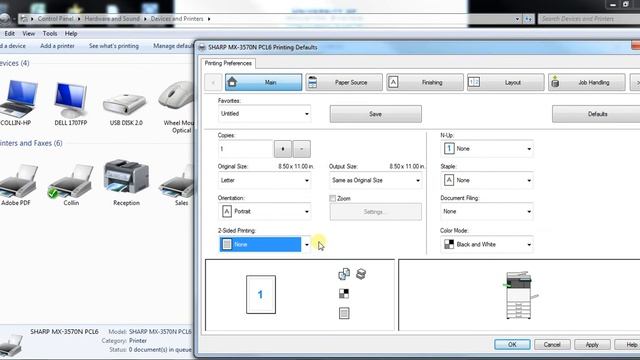Click the Save favorites button

point(376,114)
